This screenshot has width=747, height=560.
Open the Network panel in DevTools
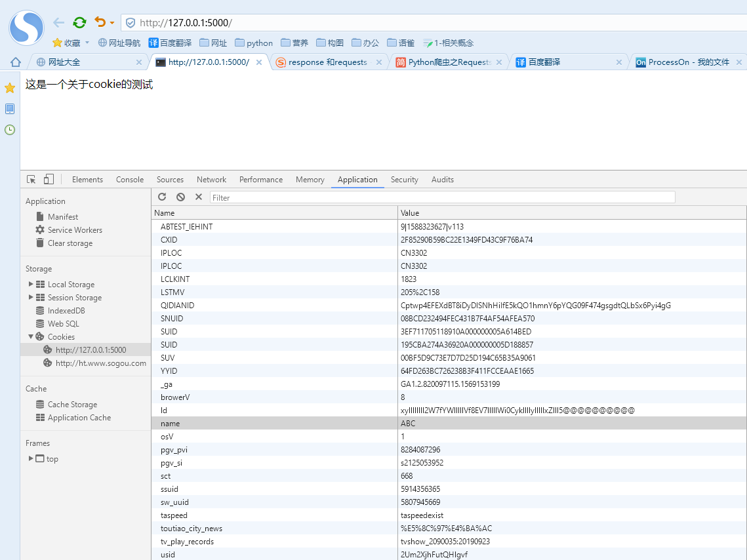coord(212,180)
